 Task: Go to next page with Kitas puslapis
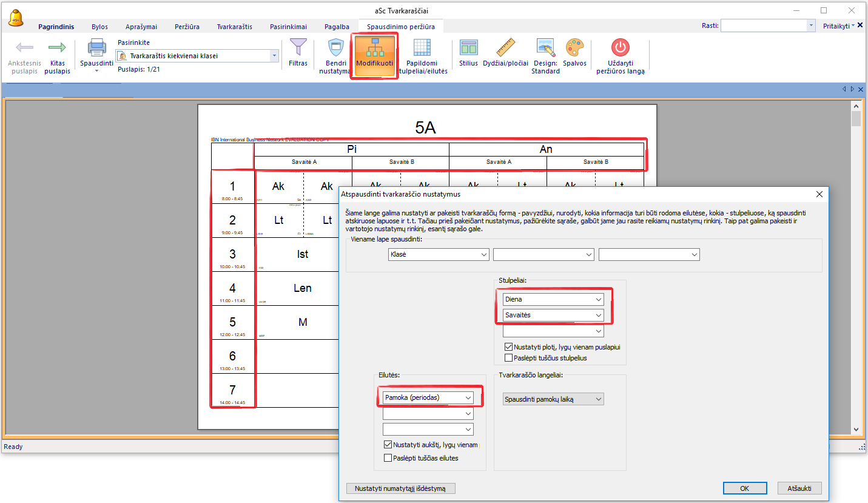pyautogui.click(x=57, y=48)
